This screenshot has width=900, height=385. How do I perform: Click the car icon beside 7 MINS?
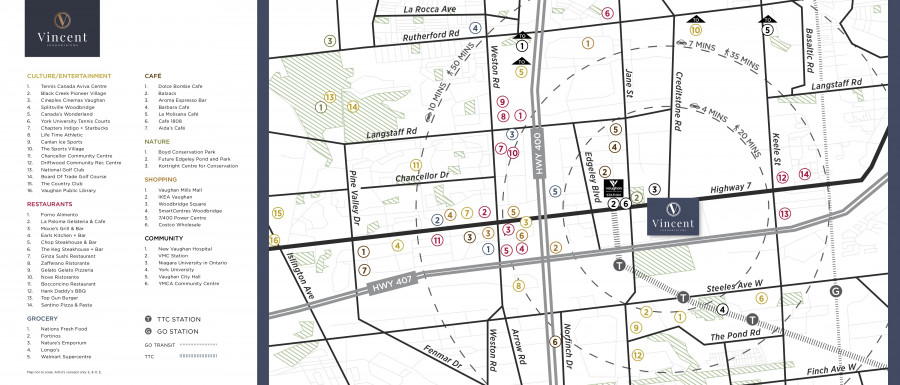click(x=681, y=42)
